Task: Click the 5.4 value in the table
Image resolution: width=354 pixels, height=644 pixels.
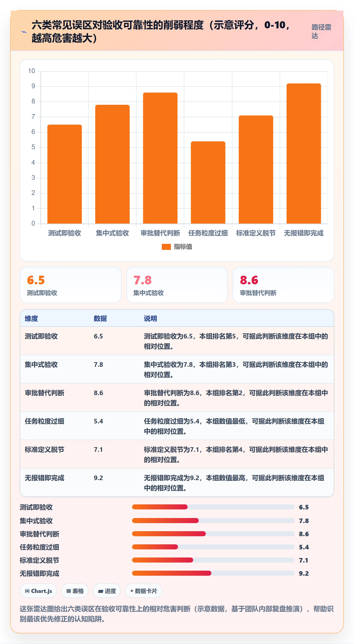Action: 98,421
